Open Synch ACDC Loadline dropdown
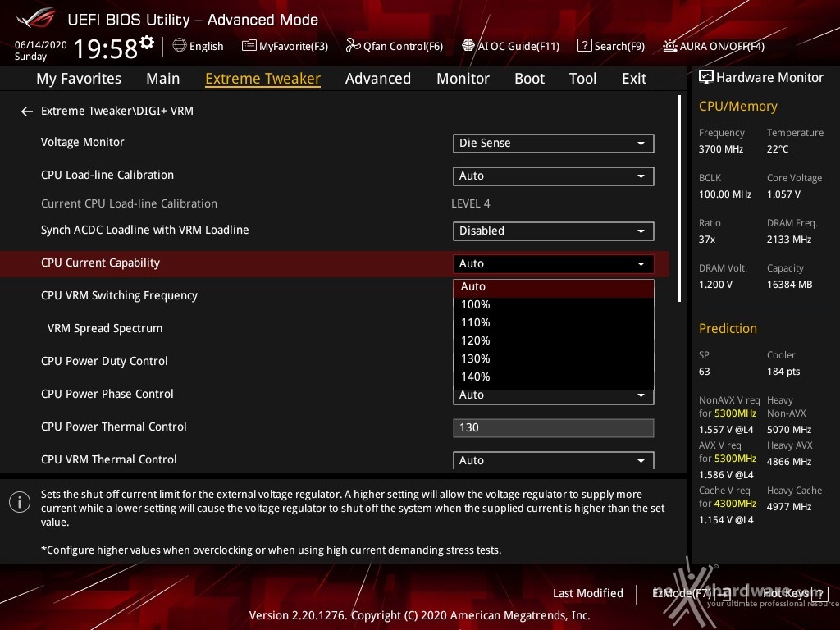Viewport: 840px width, 630px height. click(x=554, y=231)
